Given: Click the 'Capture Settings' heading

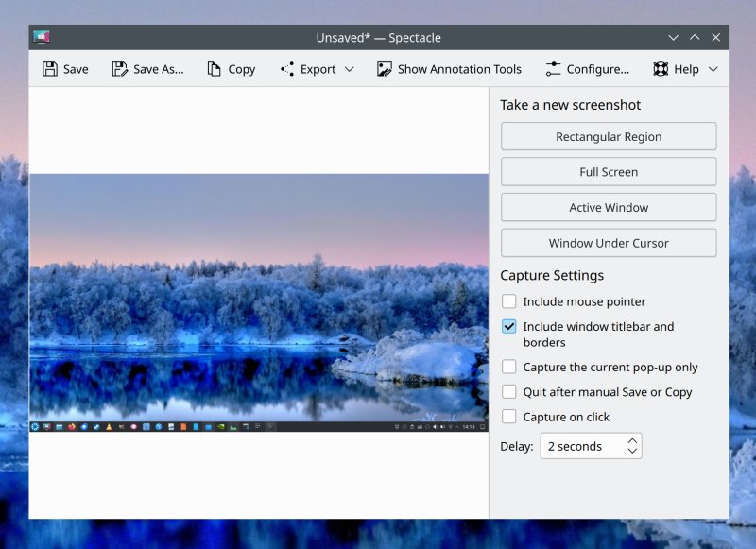Looking at the screenshot, I should tap(552, 275).
